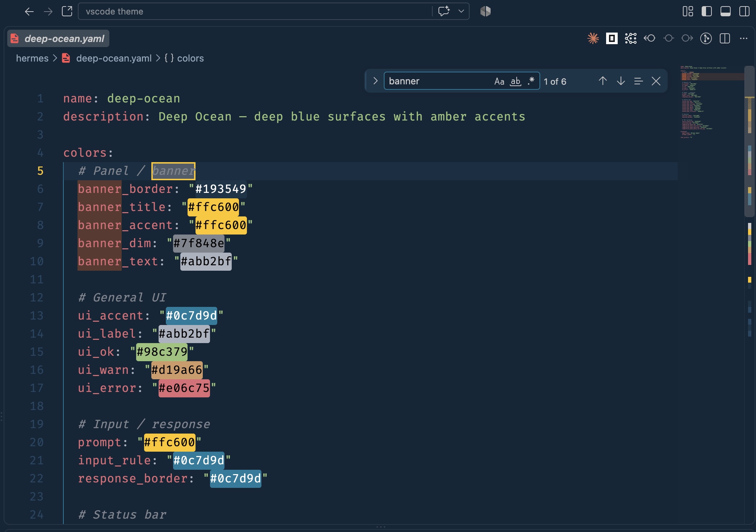
Task: Click the middle commit circle icon
Action: [668, 38]
